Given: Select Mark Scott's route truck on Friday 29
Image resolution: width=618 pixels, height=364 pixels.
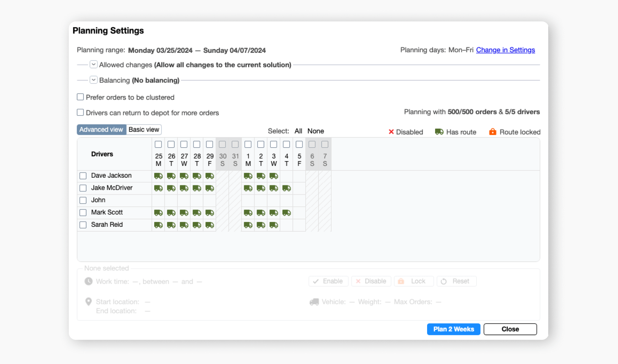Looking at the screenshot, I should coord(210,213).
